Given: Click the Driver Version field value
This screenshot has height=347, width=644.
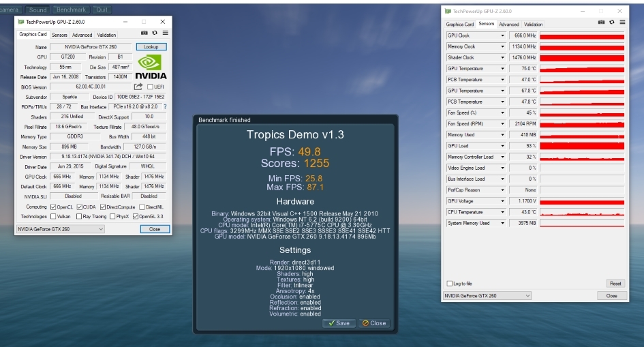Looking at the screenshot, I should click(x=108, y=157).
